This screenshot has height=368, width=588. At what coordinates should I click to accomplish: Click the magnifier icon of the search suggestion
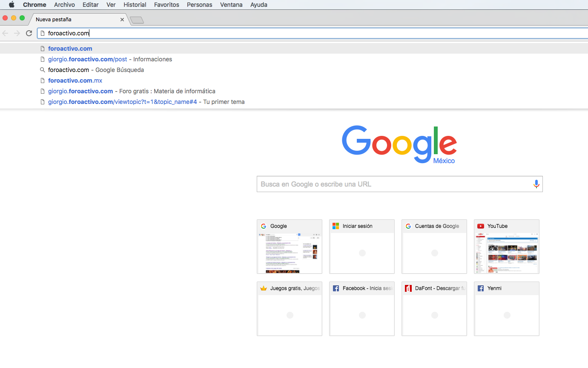(x=42, y=70)
